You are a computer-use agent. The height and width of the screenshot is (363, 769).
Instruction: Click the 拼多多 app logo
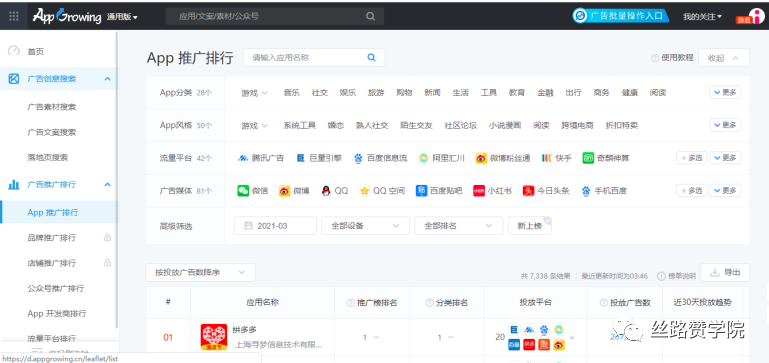click(214, 337)
